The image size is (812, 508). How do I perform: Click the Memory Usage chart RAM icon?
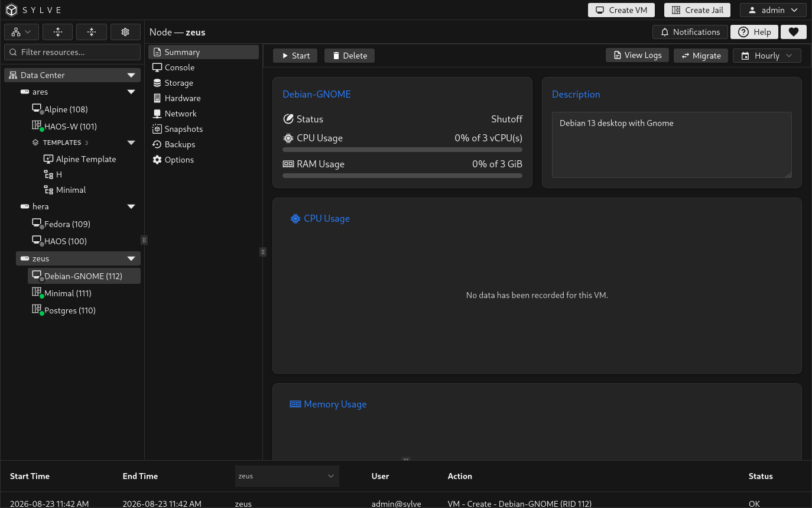(x=295, y=404)
